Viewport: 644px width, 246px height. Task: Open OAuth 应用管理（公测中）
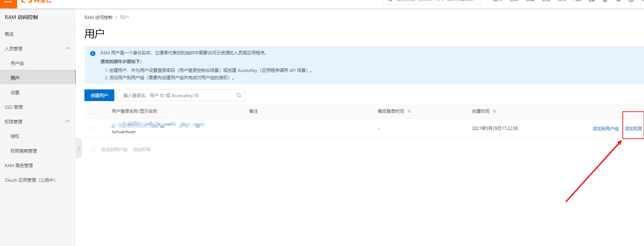click(x=30, y=180)
